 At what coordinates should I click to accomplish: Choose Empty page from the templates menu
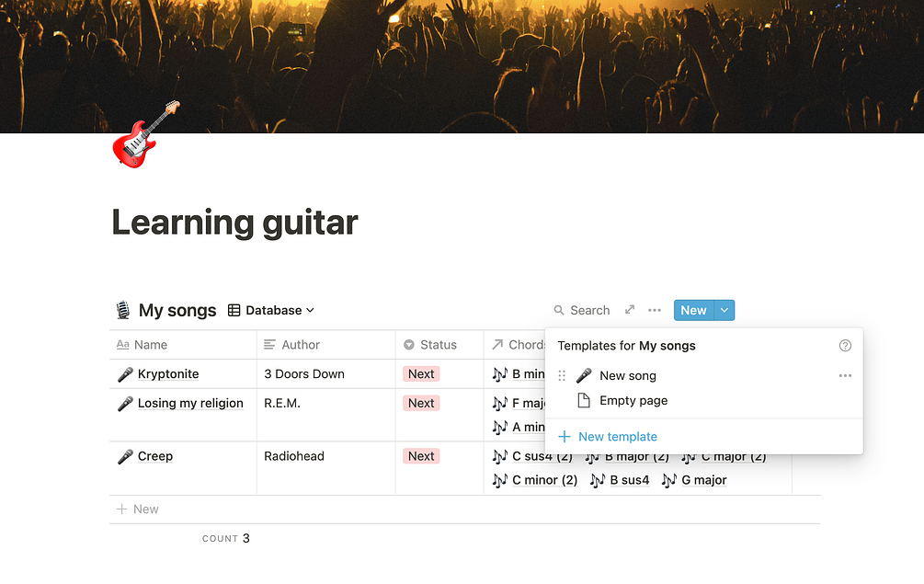point(633,400)
